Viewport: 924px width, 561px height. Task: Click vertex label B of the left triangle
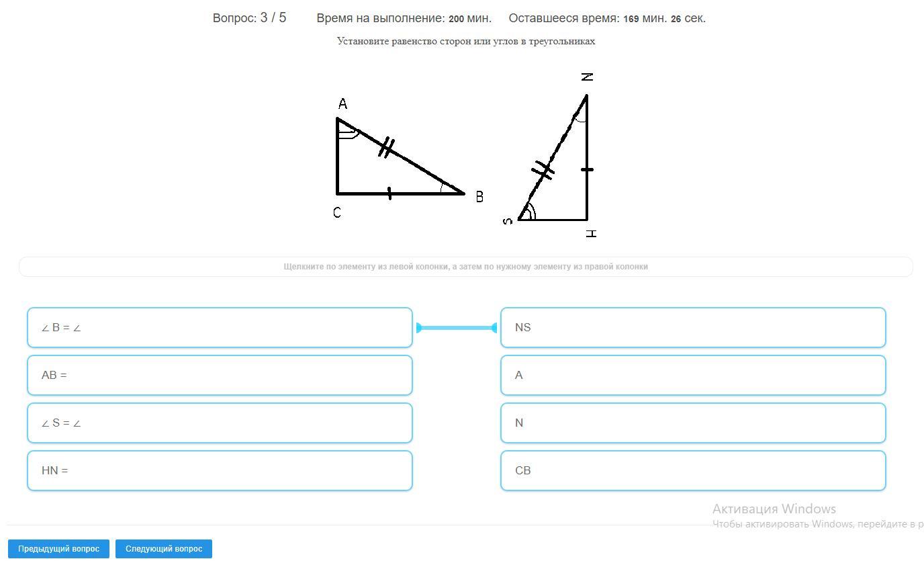[479, 197]
